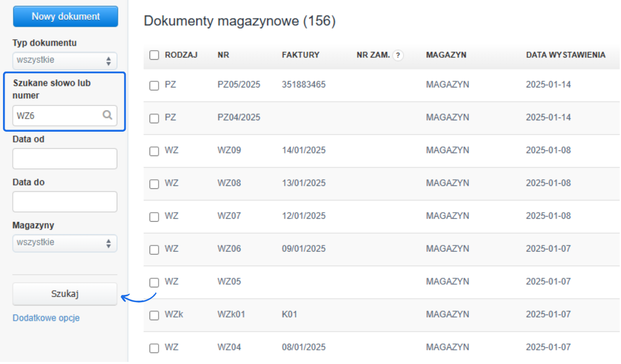Image resolution: width=621 pixels, height=364 pixels.
Task: Select the checkbox for WZk01
Action: (x=154, y=315)
